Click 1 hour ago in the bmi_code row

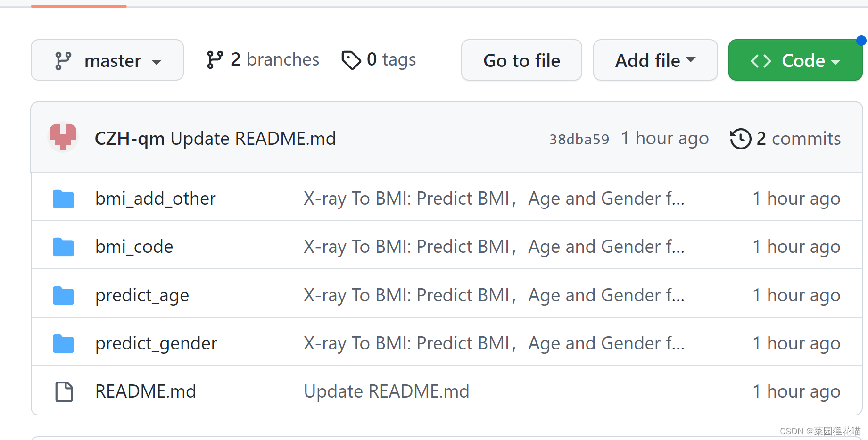pos(796,247)
